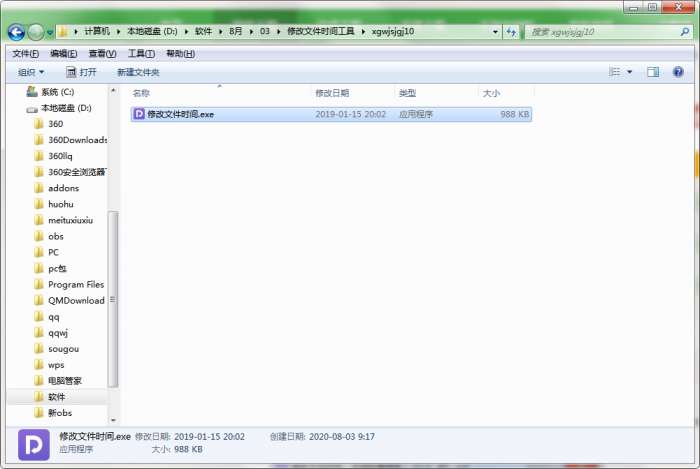Open the 新obs folder in tree
The height and width of the screenshot is (469, 700).
(x=53, y=413)
